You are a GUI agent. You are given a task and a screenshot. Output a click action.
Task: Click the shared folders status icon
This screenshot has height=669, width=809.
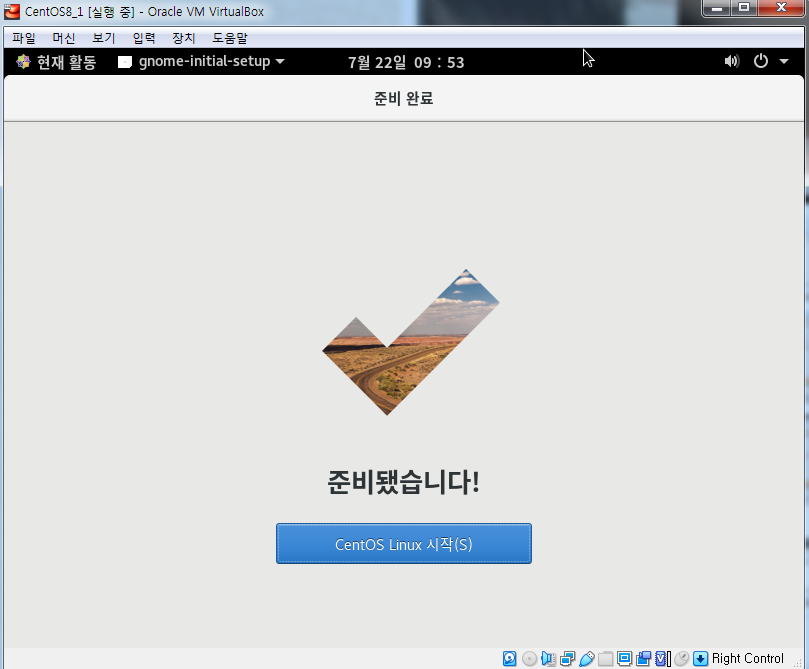(606, 659)
